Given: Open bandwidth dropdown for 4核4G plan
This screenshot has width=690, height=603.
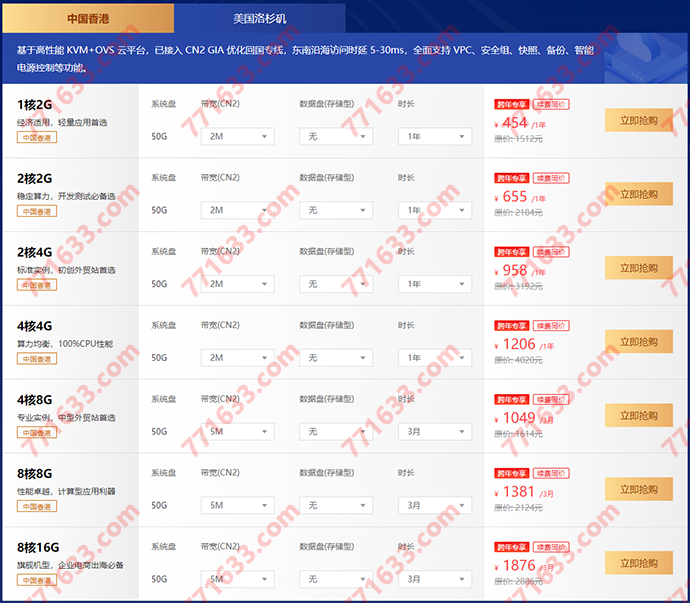Looking at the screenshot, I should click(238, 358).
